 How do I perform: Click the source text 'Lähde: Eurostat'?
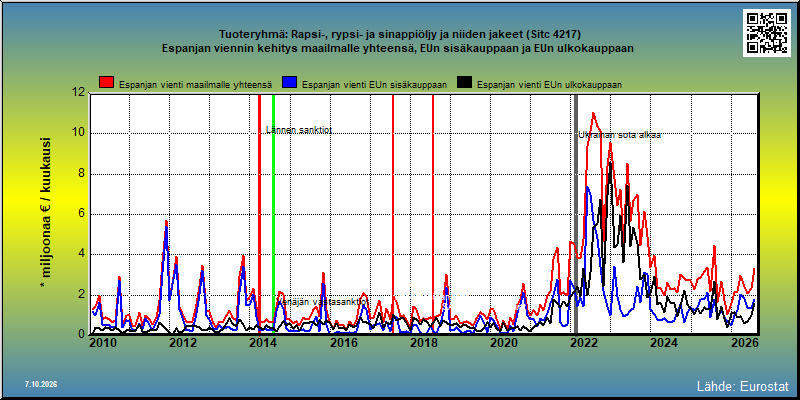[x=743, y=385]
